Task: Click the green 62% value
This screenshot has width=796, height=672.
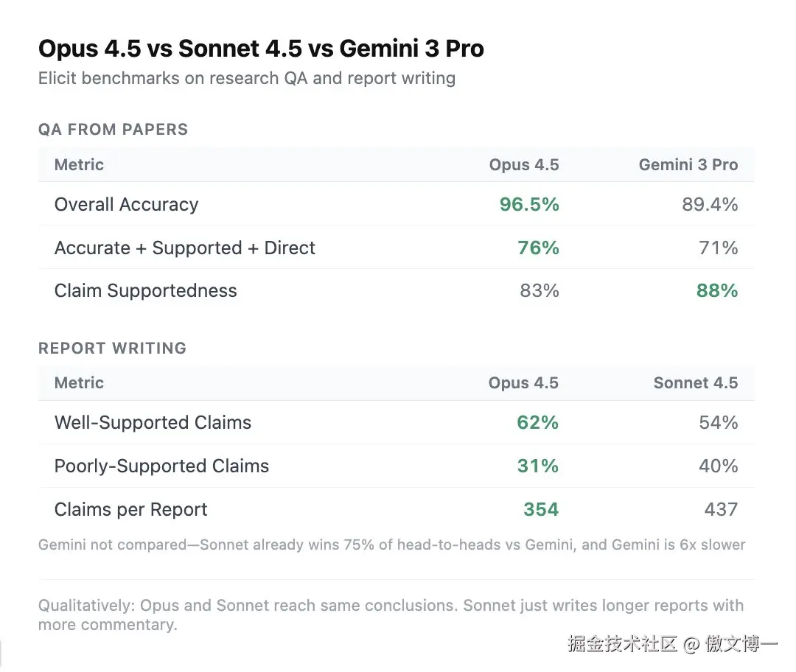Action: [x=537, y=422]
